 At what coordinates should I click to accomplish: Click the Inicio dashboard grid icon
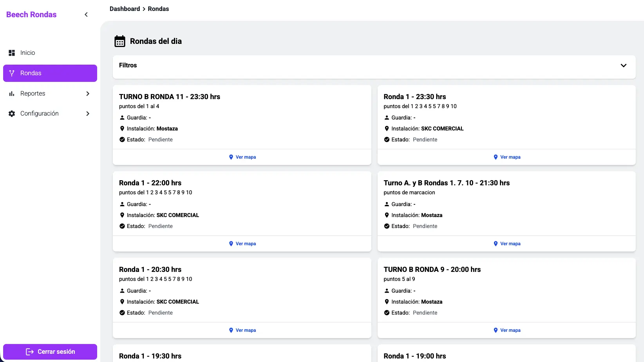click(x=12, y=53)
